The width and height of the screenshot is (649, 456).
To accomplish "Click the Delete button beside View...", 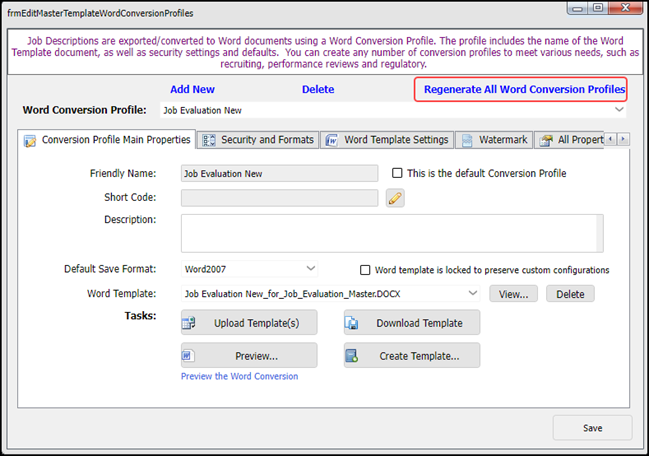I will pos(570,294).
